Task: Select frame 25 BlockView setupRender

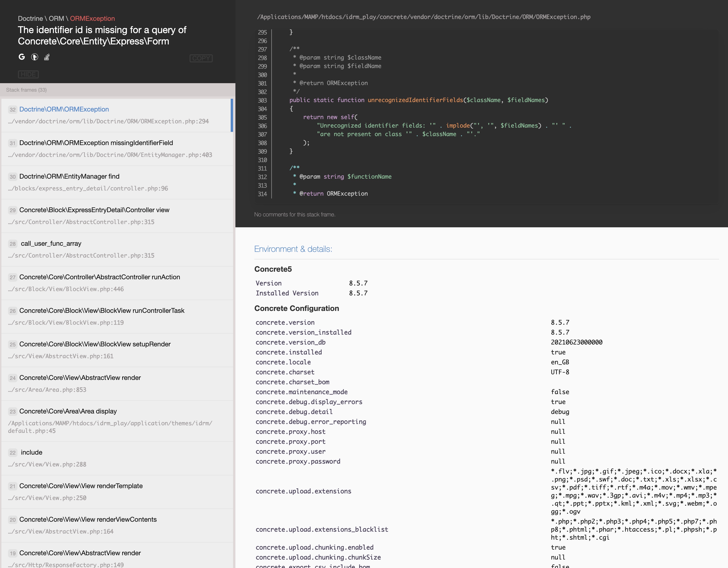Action: click(117, 350)
